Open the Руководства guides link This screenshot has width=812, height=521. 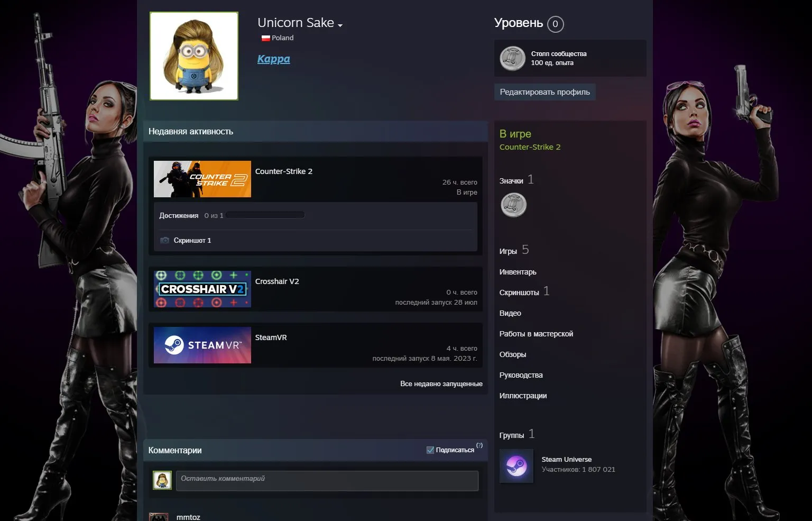pos(521,375)
